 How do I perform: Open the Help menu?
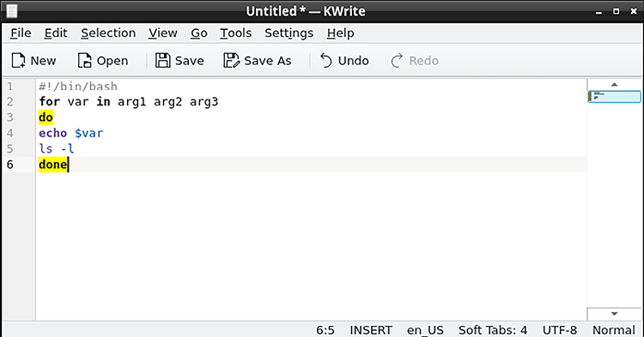pos(341,33)
